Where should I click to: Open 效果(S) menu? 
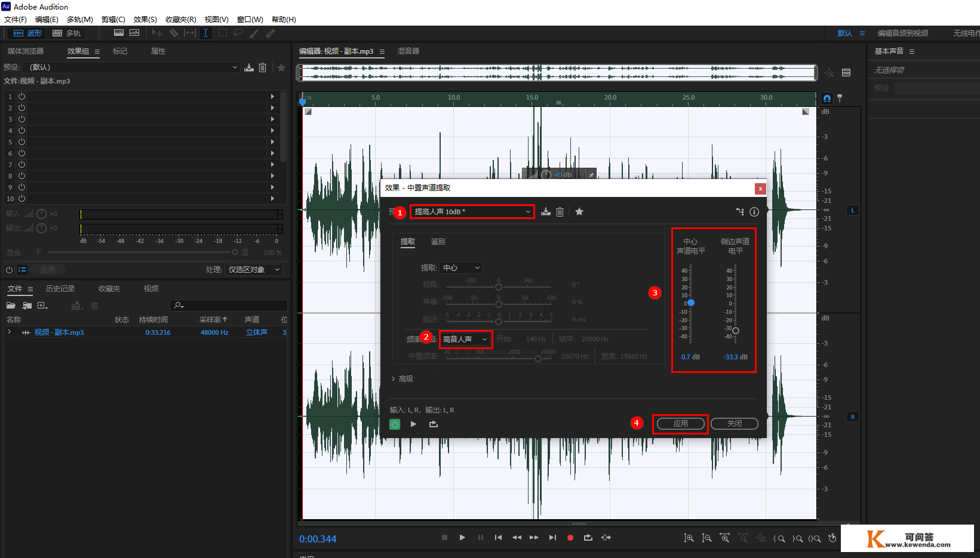(x=145, y=20)
